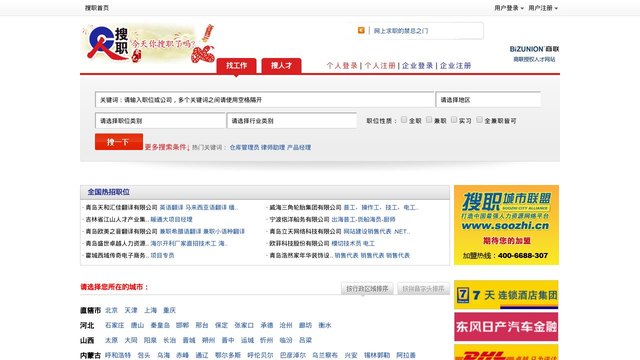Image resolution: width=640 pixels, height=360 pixels.
Task: Click the 项目专员 job link
Action: pyautogui.click(x=162, y=255)
